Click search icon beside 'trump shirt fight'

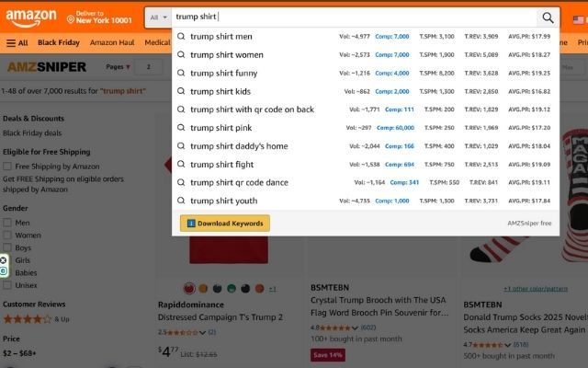click(x=181, y=164)
